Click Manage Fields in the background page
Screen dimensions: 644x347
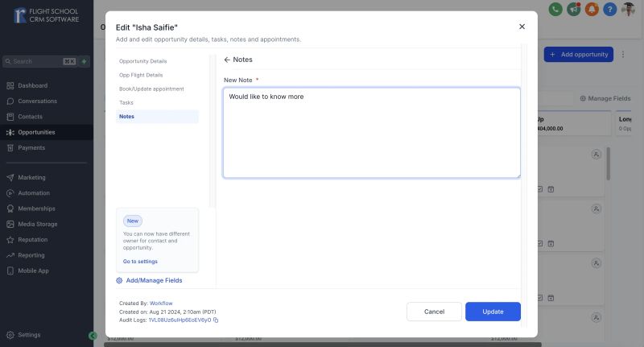coord(605,98)
